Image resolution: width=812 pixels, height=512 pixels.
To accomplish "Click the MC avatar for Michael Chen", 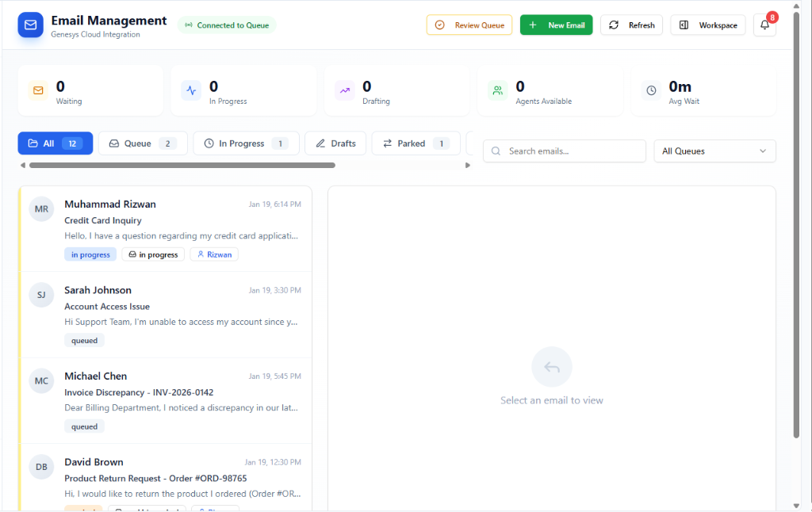I will (x=41, y=381).
